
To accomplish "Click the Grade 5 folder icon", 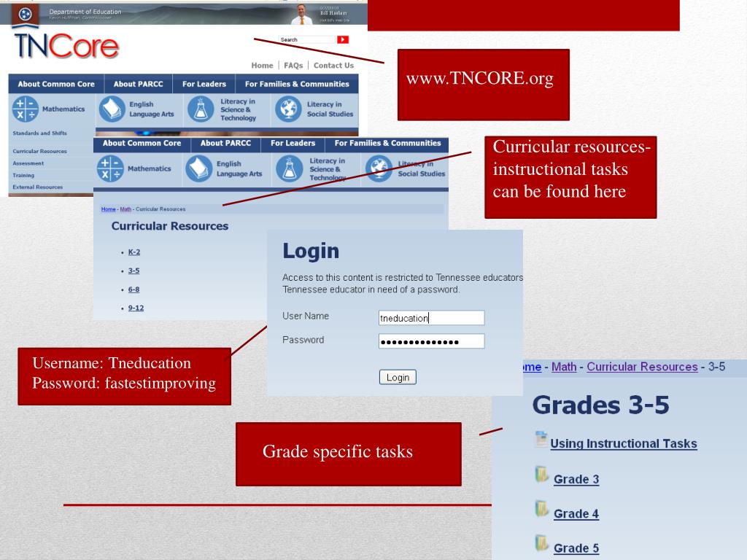I will click(x=542, y=543).
